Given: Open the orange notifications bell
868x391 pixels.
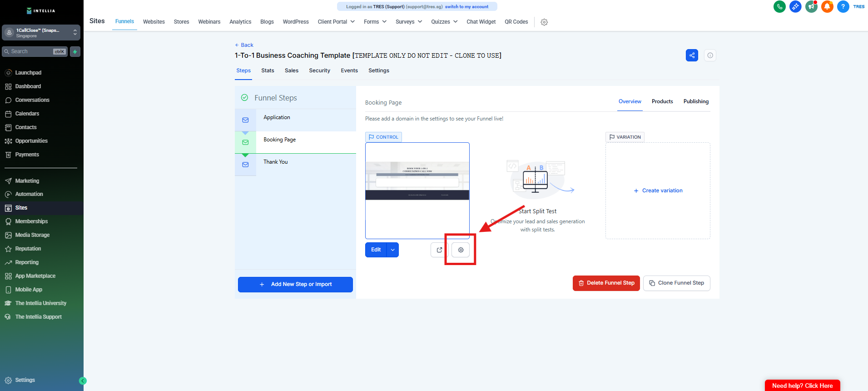Looking at the screenshot, I should (x=827, y=7).
